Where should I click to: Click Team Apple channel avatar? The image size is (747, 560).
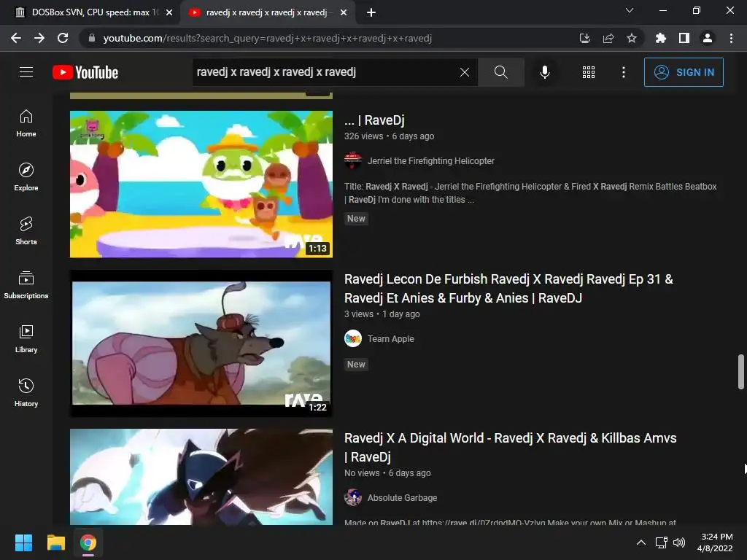353,338
